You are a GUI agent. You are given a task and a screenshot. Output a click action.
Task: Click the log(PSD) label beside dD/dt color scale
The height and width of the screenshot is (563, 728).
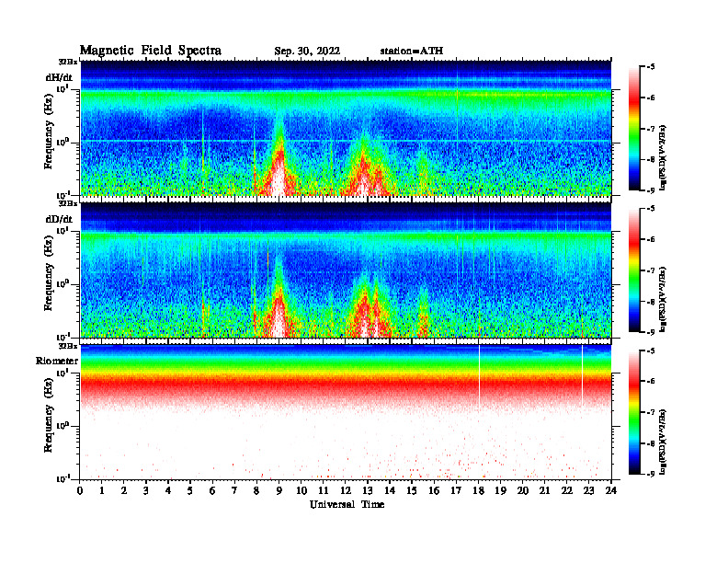click(x=663, y=300)
